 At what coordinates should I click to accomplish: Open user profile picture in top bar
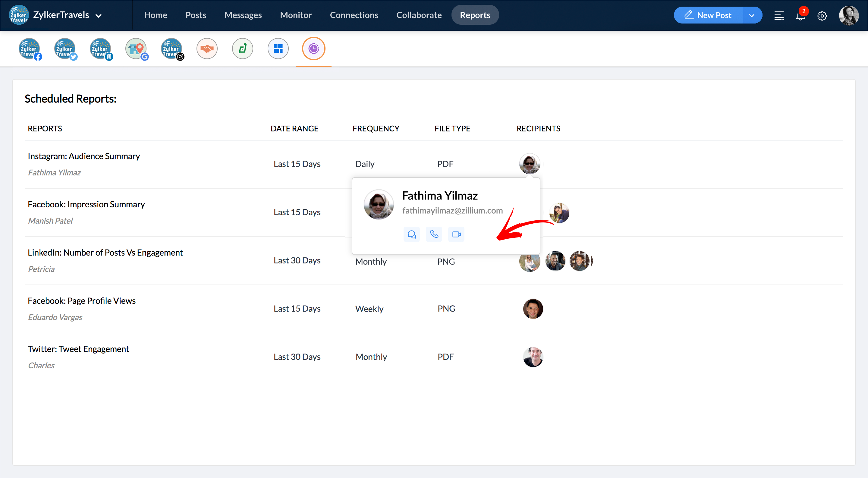pos(848,15)
